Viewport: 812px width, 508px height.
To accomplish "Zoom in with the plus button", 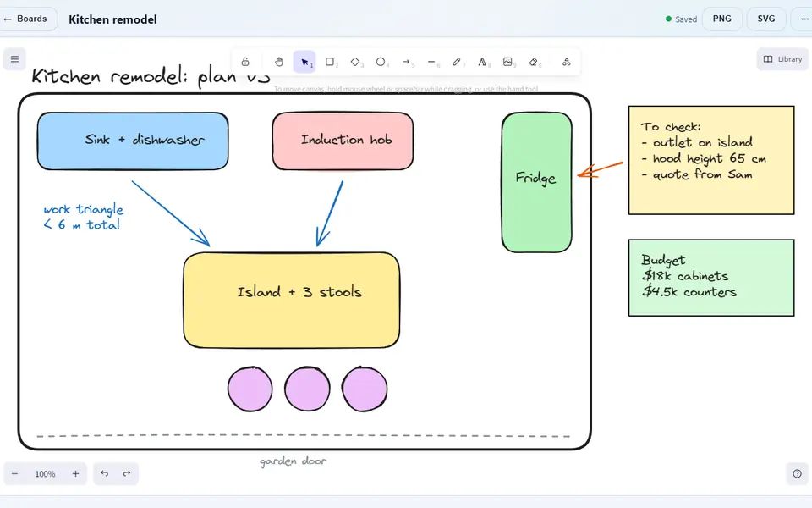I will click(75, 474).
